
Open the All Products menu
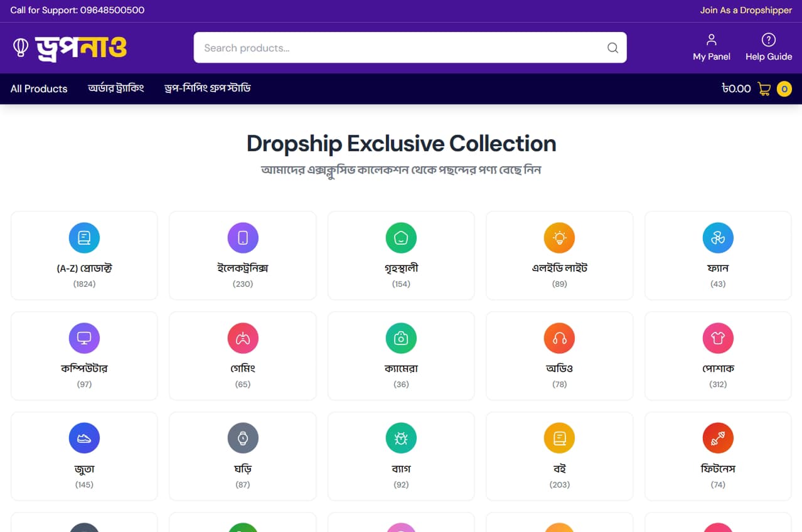(38, 88)
